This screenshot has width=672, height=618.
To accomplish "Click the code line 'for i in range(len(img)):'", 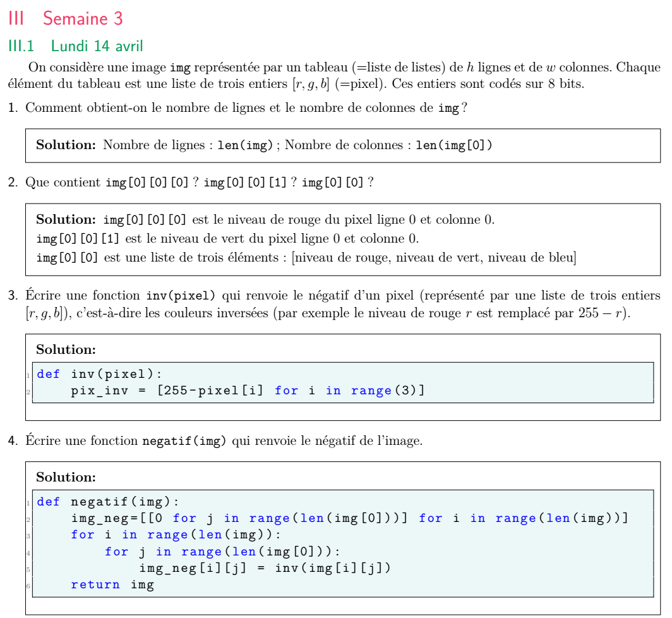I will coord(176,535).
